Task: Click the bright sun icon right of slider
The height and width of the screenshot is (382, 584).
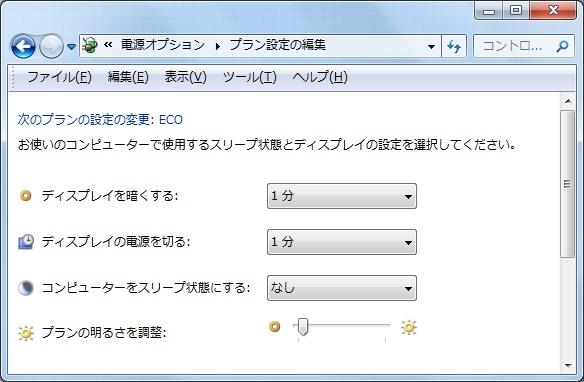Action: click(409, 327)
